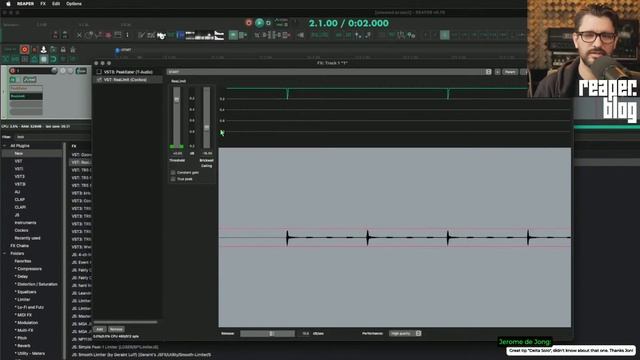Click the pencil edit toolbar icon
The height and width of the screenshot is (360, 640).
141,36
